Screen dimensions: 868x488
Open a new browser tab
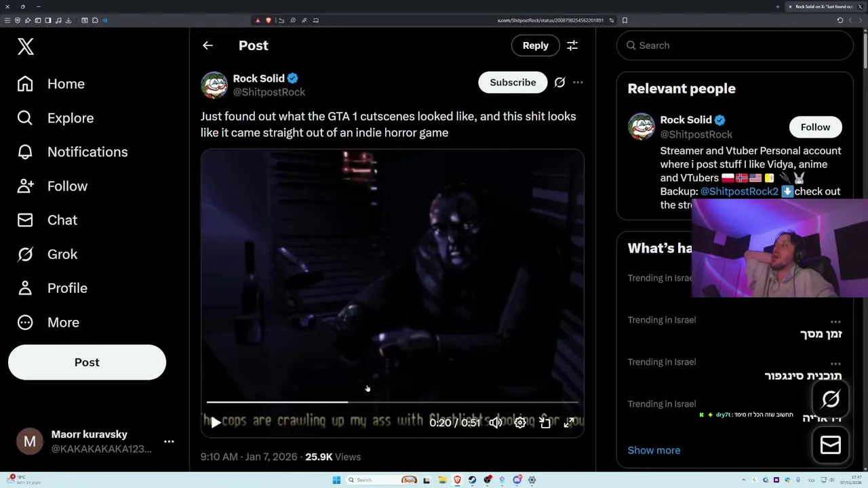[778, 6]
